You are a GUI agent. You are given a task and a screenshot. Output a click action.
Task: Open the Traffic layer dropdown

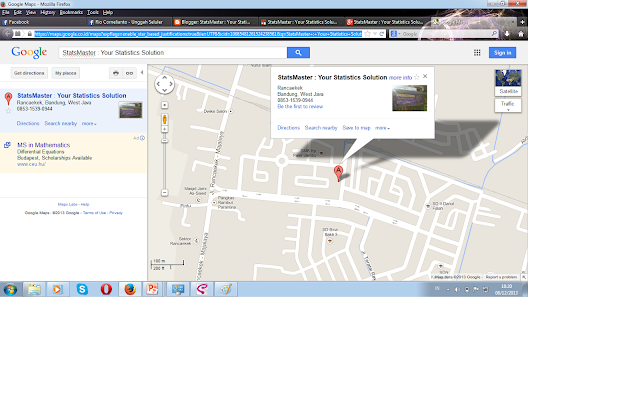coord(508,106)
